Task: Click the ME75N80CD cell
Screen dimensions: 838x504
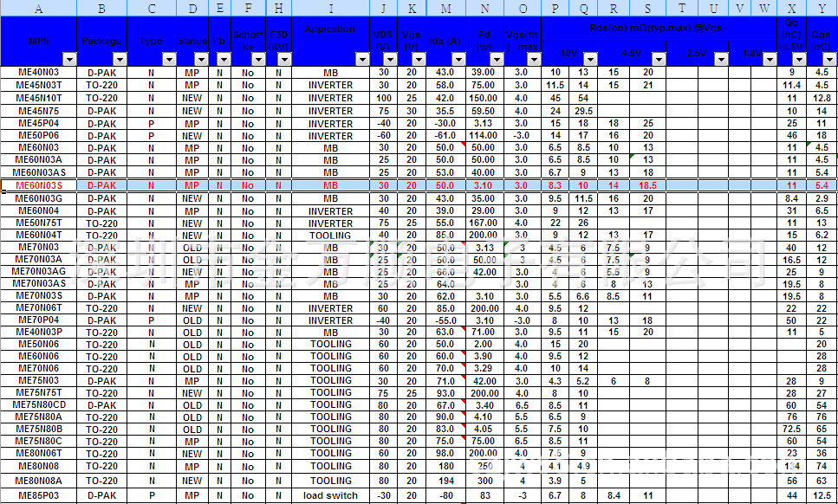Action: [x=39, y=404]
